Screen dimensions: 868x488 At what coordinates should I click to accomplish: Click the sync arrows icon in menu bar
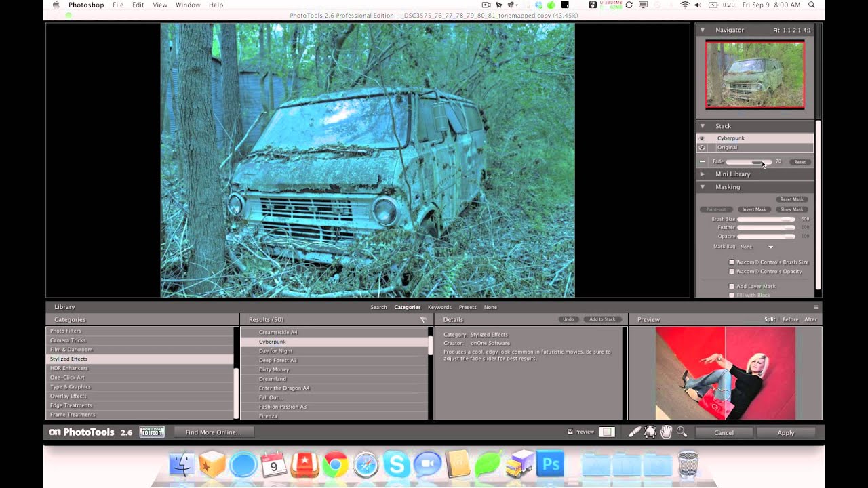[629, 5]
